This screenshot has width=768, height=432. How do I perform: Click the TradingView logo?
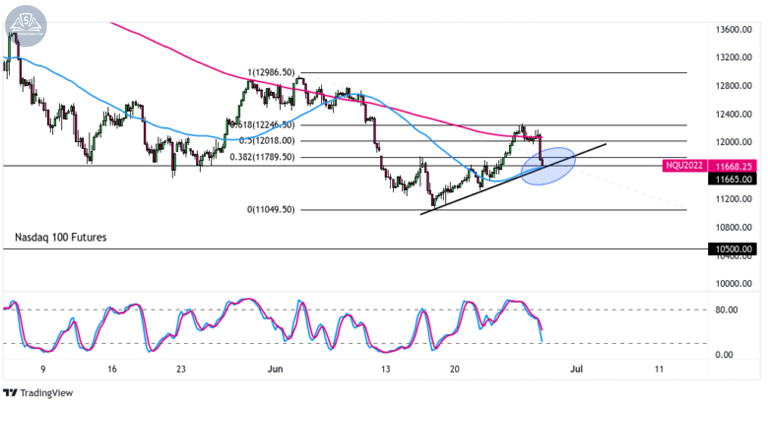coord(38,393)
